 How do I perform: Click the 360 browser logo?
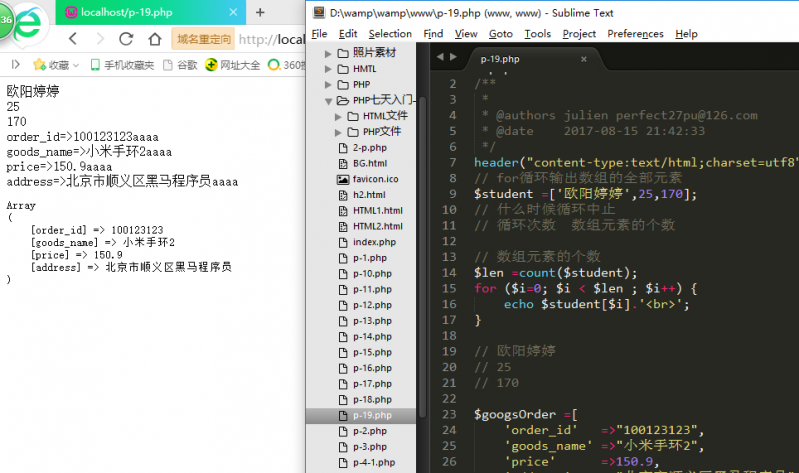tap(22, 26)
